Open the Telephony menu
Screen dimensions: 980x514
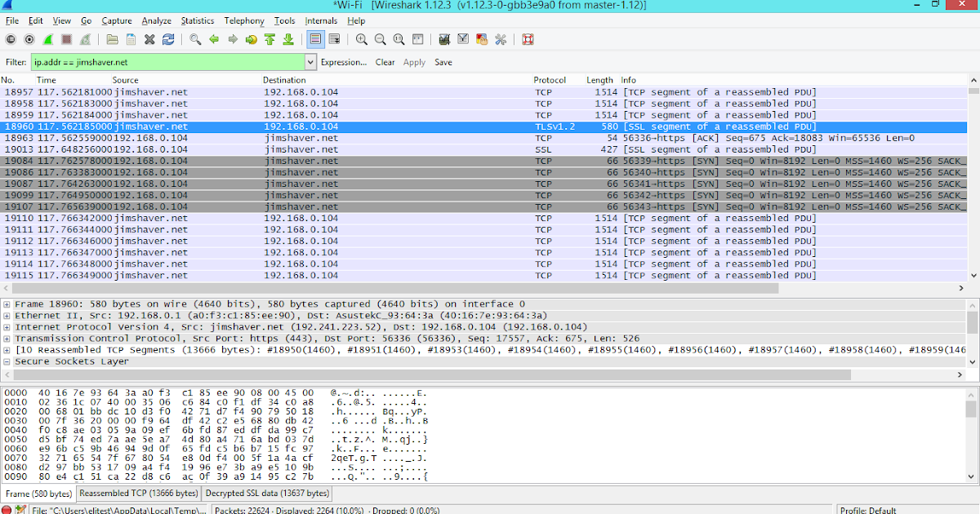(244, 20)
